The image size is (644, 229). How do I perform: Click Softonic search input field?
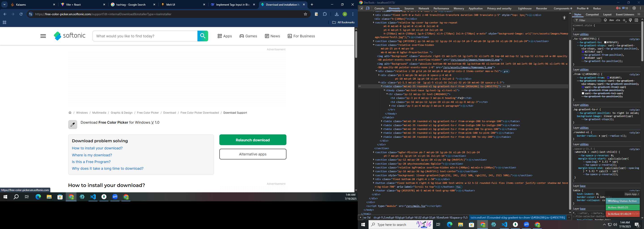pyautogui.click(x=145, y=36)
